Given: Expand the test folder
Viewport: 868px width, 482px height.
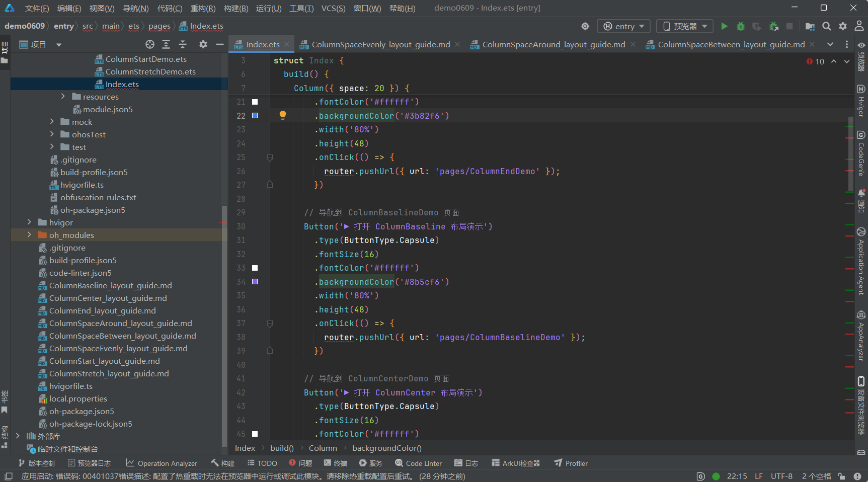Looking at the screenshot, I should tap(52, 147).
